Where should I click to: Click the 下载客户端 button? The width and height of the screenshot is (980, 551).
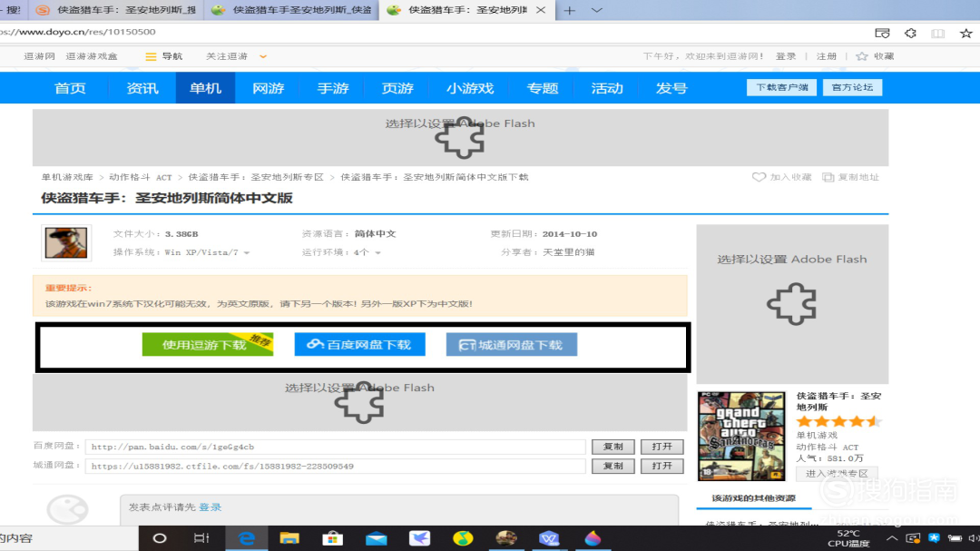click(782, 87)
